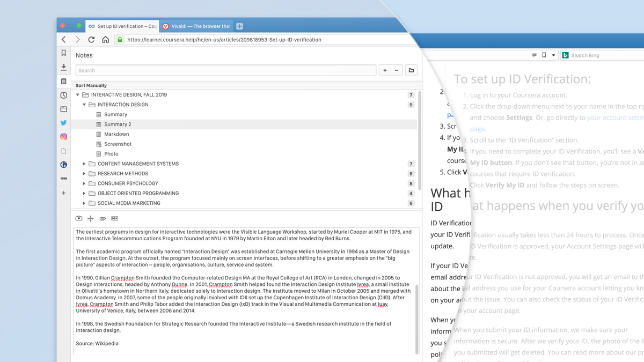Expand the OBJECT ORIENTED PROGRAMMING folder
644x362 pixels.
84,193
